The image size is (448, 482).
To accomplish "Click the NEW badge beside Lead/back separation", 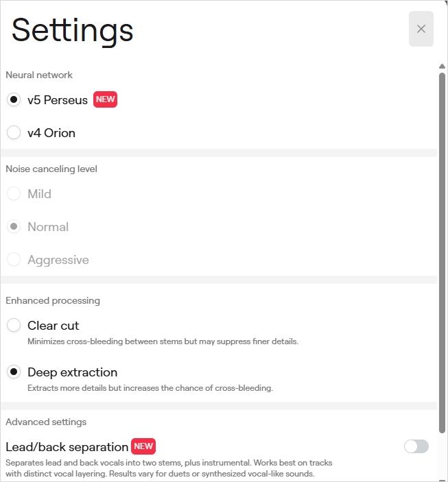I will 143,446.
